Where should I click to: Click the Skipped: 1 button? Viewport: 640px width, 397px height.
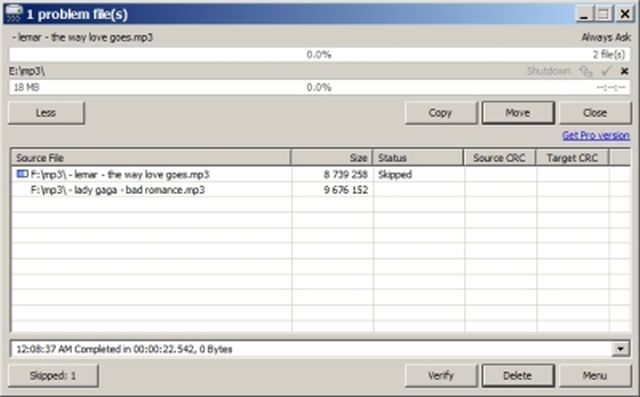click(x=53, y=375)
